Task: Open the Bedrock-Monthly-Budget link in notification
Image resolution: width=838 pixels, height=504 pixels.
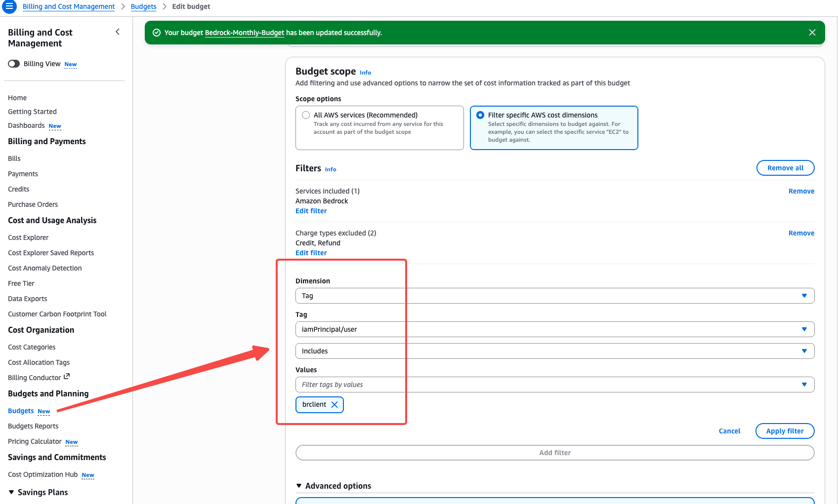Action: 245,33
